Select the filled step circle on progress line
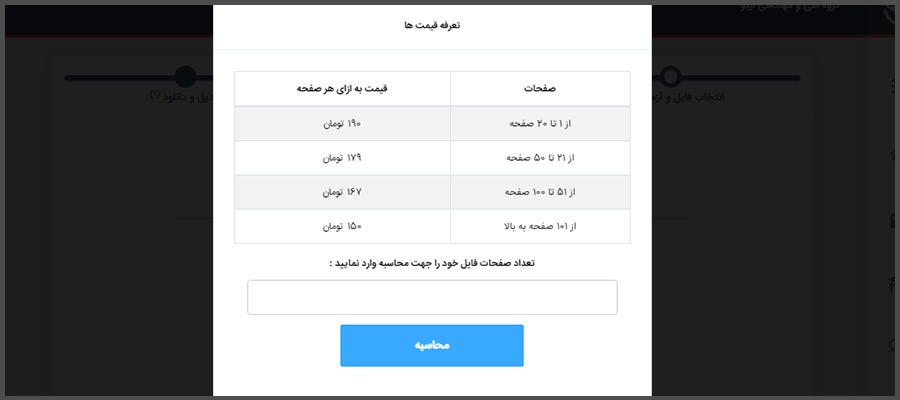 185,76
